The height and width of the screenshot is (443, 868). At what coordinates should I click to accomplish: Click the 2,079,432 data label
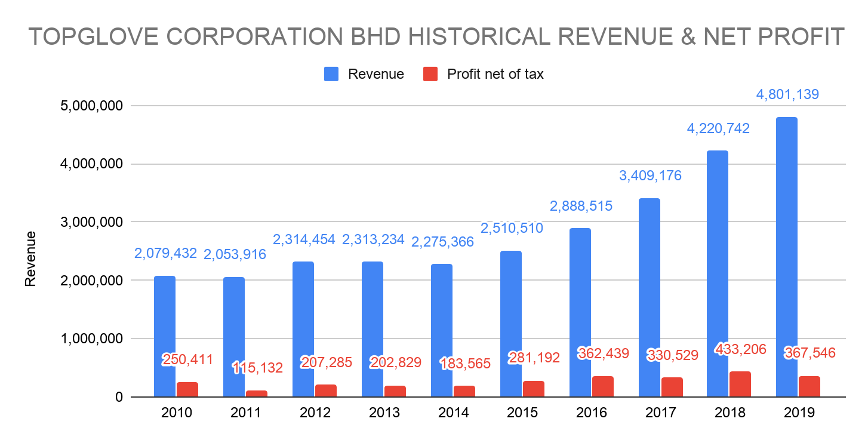165,253
